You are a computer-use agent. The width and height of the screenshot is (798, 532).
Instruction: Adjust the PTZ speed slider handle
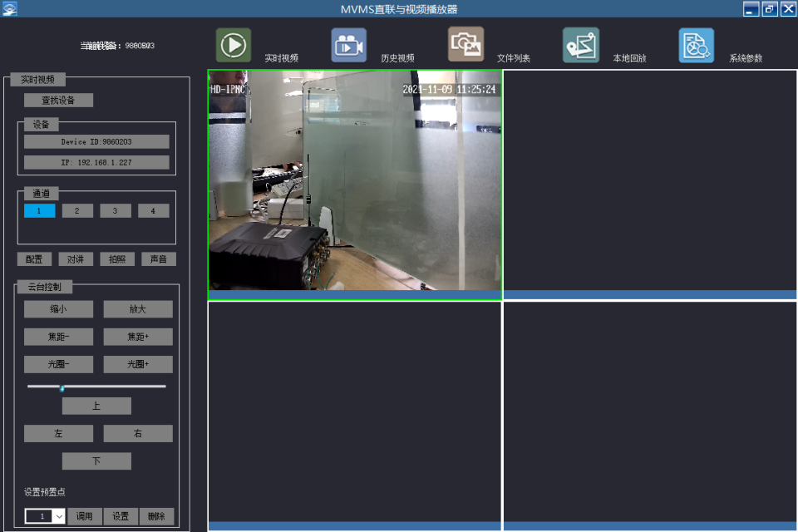(x=62, y=387)
